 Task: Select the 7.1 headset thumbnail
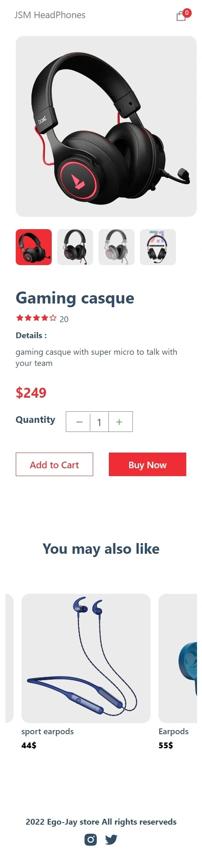tap(158, 247)
